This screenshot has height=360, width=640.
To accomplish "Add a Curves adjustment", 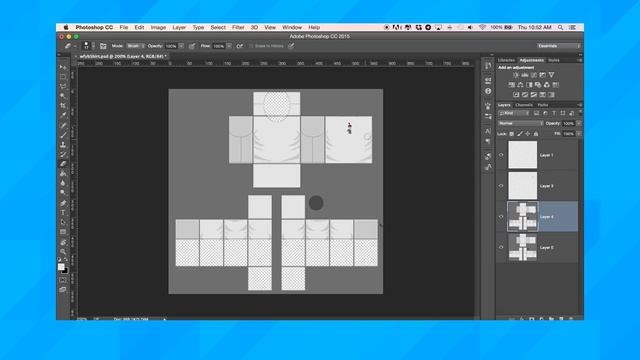I will click(534, 75).
